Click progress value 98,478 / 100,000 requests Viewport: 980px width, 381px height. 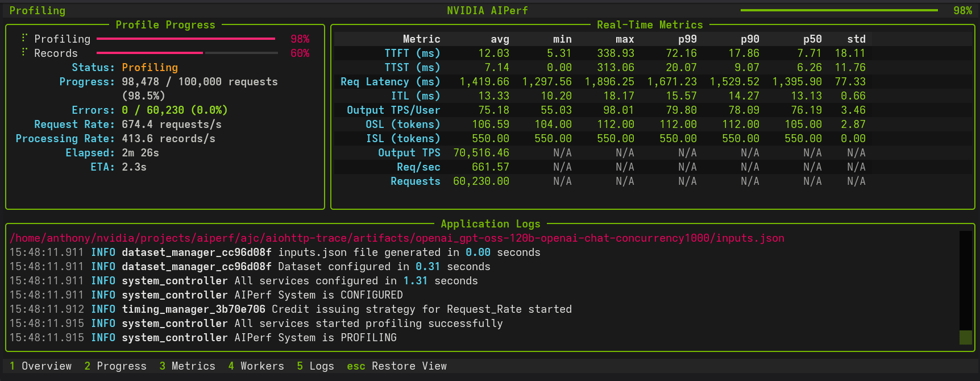tap(200, 82)
